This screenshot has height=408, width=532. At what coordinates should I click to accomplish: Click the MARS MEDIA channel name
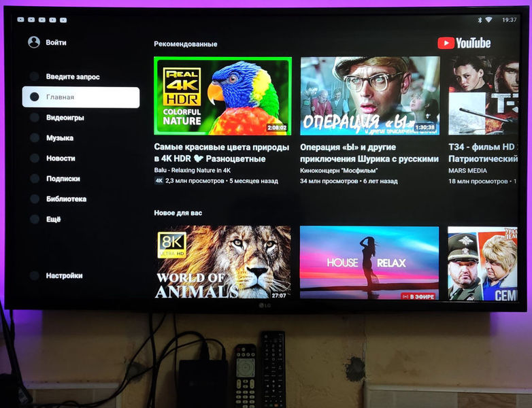(467, 171)
